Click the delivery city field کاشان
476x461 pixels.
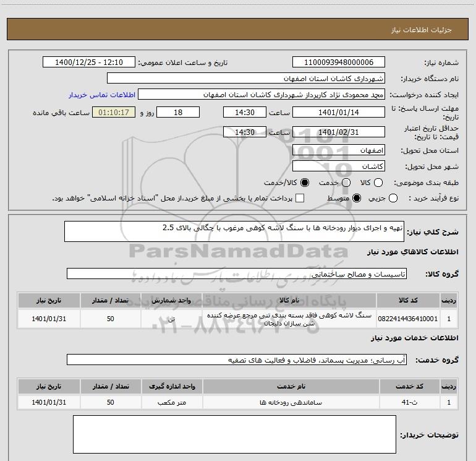tap(339, 166)
